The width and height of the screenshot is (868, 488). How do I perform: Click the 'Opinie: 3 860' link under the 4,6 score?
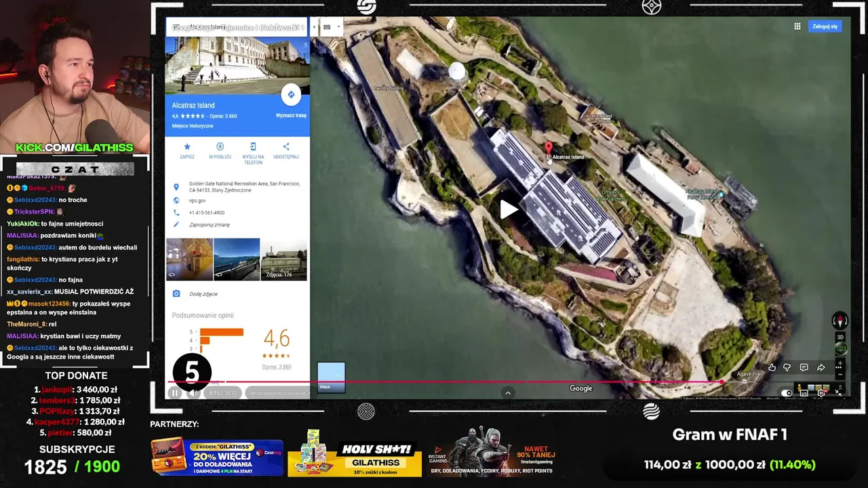point(277,367)
